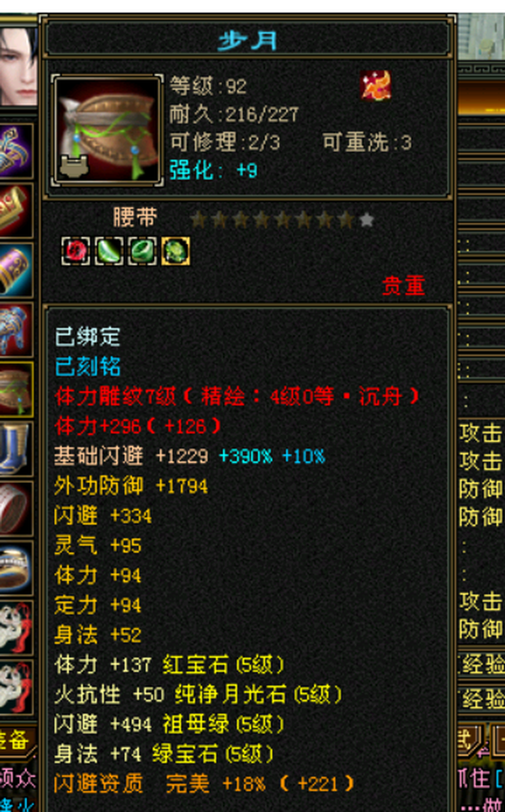Click the 已刻铭 inscription status text
Viewport: 505px width, 812px height.
pyautogui.click(x=88, y=367)
